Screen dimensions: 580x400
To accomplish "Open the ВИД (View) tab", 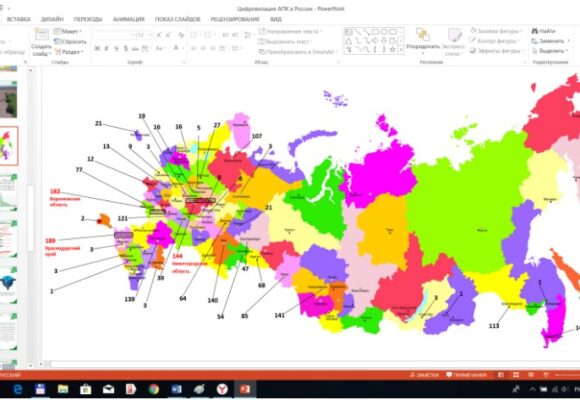I will tap(276, 19).
